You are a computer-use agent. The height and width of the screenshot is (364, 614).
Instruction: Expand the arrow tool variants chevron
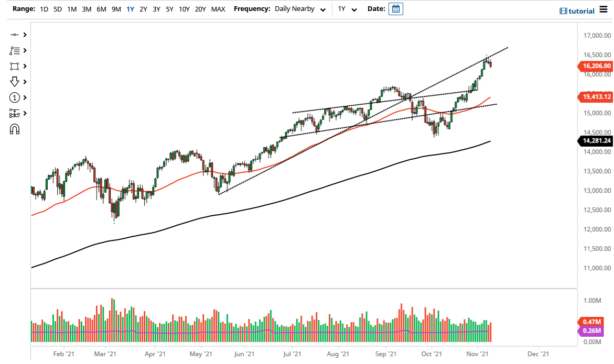click(x=24, y=82)
